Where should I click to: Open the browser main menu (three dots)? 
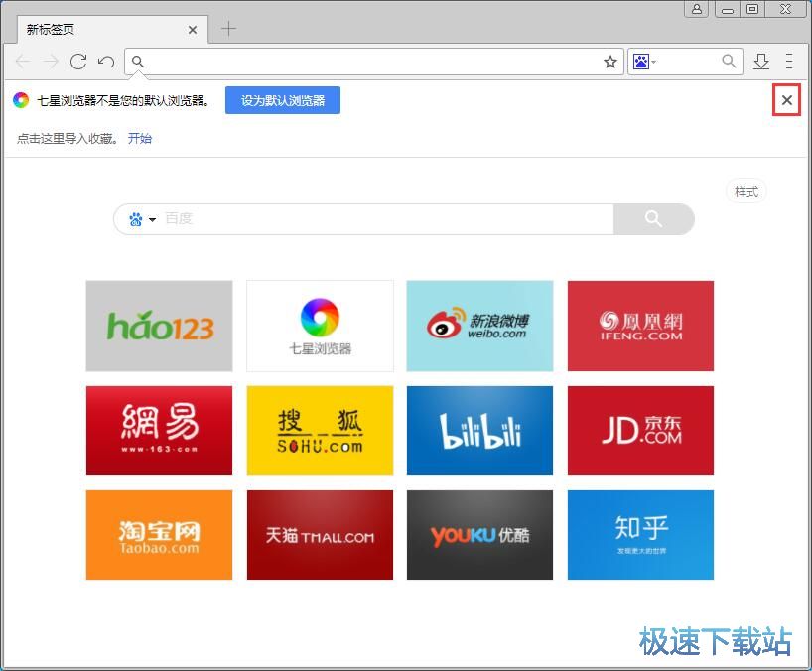click(x=789, y=62)
